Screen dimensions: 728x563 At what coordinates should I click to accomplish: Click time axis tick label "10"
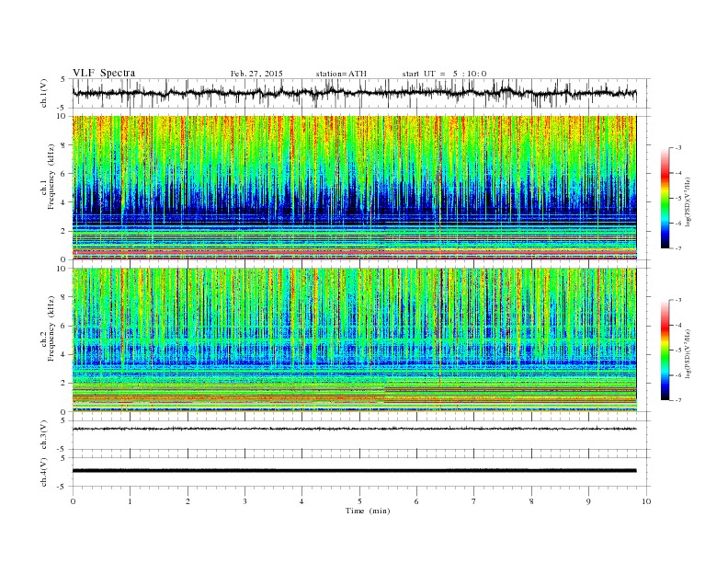(x=646, y=501)
